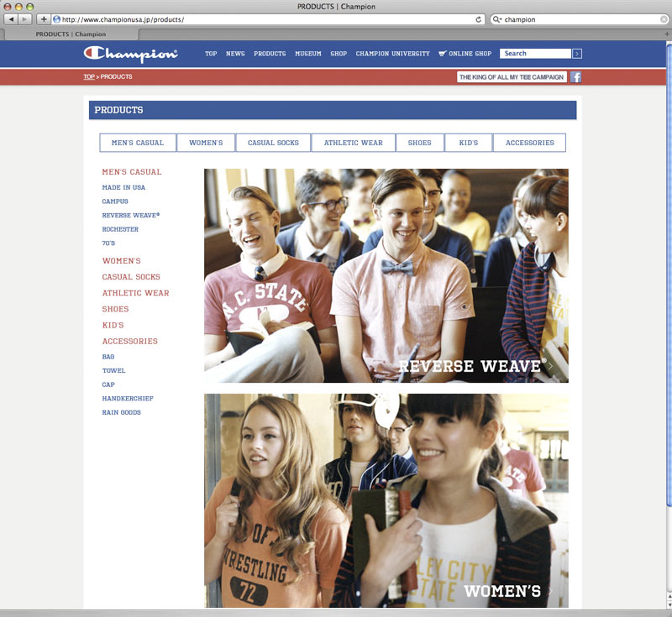Switch to the Athletic Wear tab
This screenshot has height=617, width=672.
point(353,143)
